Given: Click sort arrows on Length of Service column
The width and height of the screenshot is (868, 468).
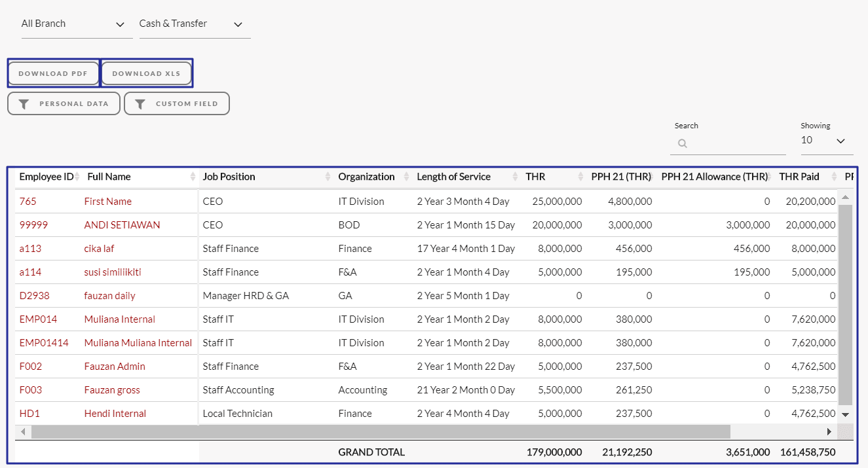Looking at the screenshot, I should tap(515, 177).
